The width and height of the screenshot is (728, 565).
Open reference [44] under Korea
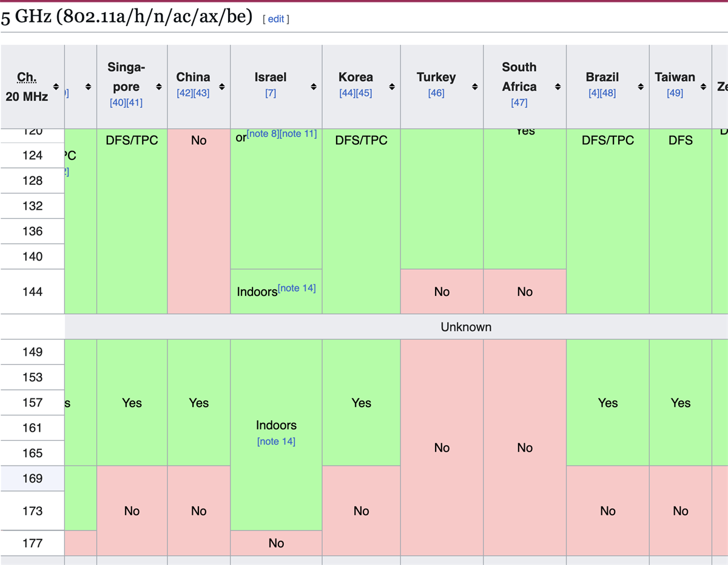click(347, 93)
